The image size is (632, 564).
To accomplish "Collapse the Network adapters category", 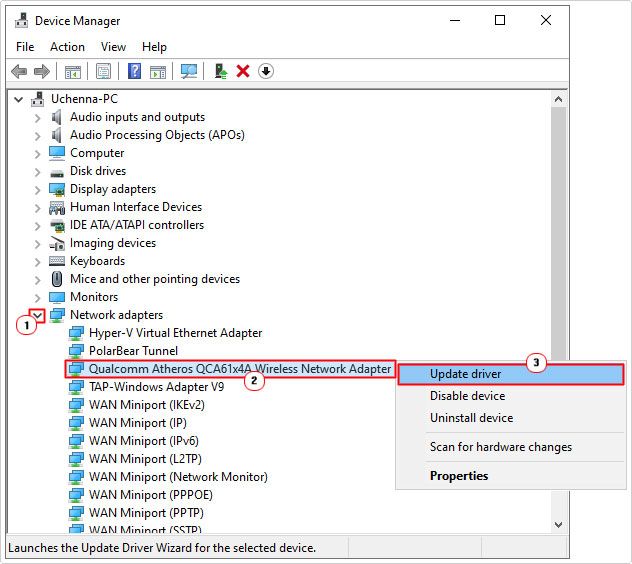I will (x=37, y=315).
